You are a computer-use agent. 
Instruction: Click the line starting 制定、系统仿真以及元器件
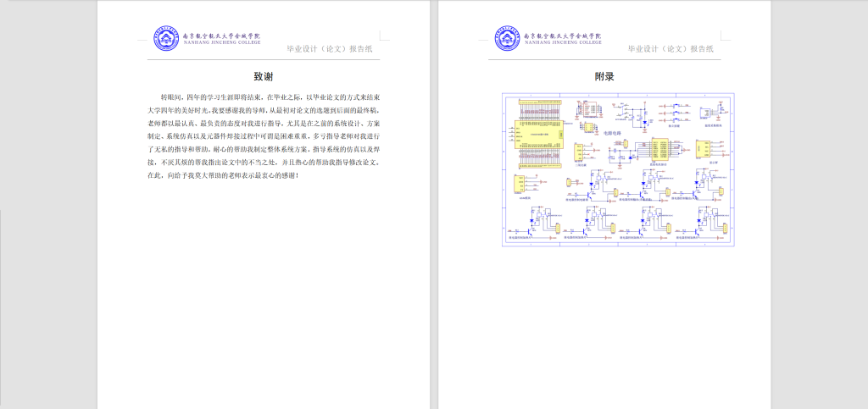point(264,136)
